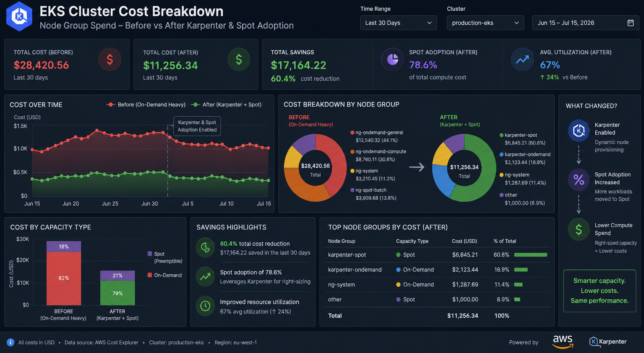644x353 pixels.
Task: Select the karpenter-spot table row name
Action: pos(347,255)
